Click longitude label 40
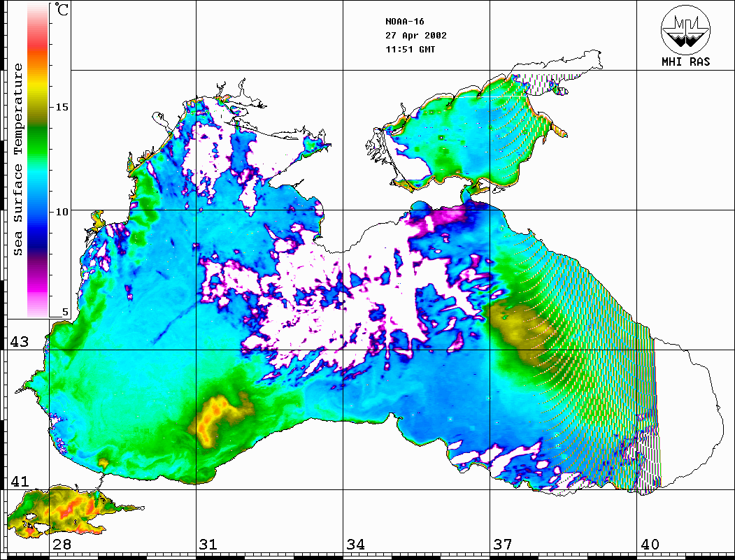Viewport: 735px width, 560px height. pos(650,544)
